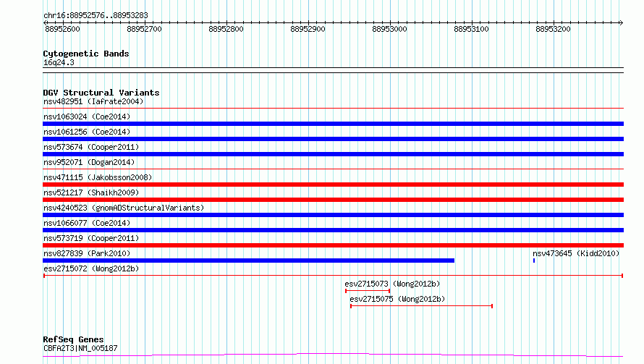Select the nsv1066077 (Coe2014) label
This screenshot has width=644, height=364.
click(x=87, y=223)
